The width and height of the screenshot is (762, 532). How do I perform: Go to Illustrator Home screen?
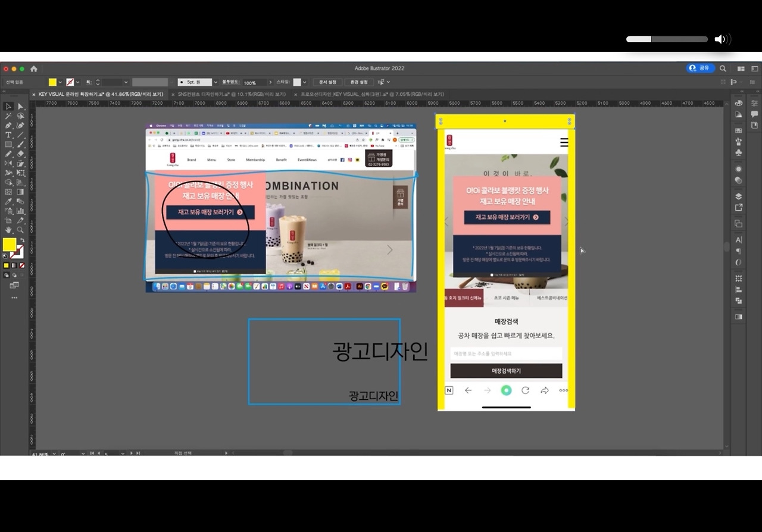pyautogui.click(x=34, y=68)
